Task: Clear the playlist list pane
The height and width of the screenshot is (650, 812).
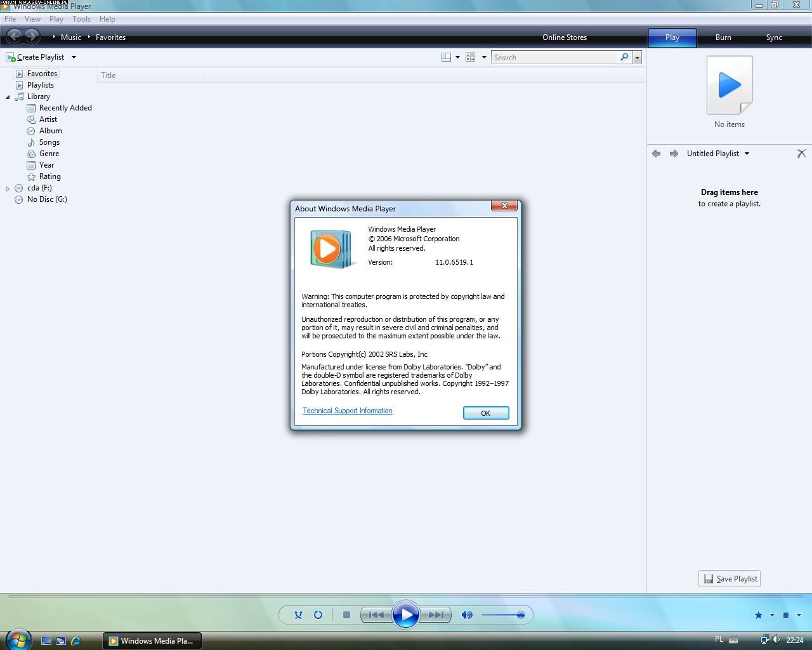Action: point(801,154)
